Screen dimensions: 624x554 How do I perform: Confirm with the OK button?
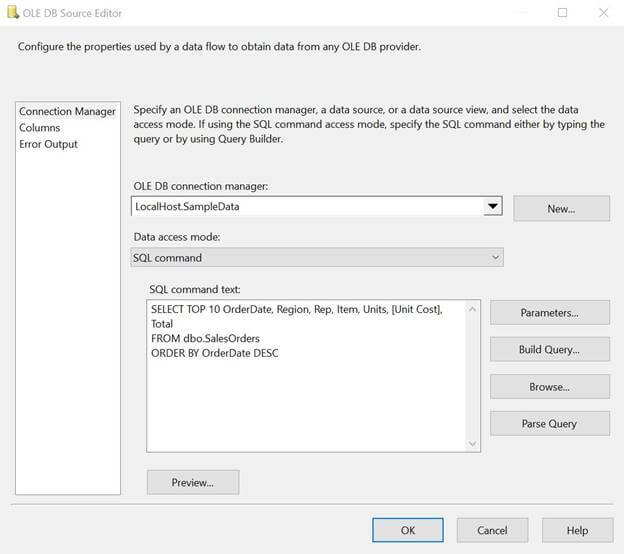[408, 530]
